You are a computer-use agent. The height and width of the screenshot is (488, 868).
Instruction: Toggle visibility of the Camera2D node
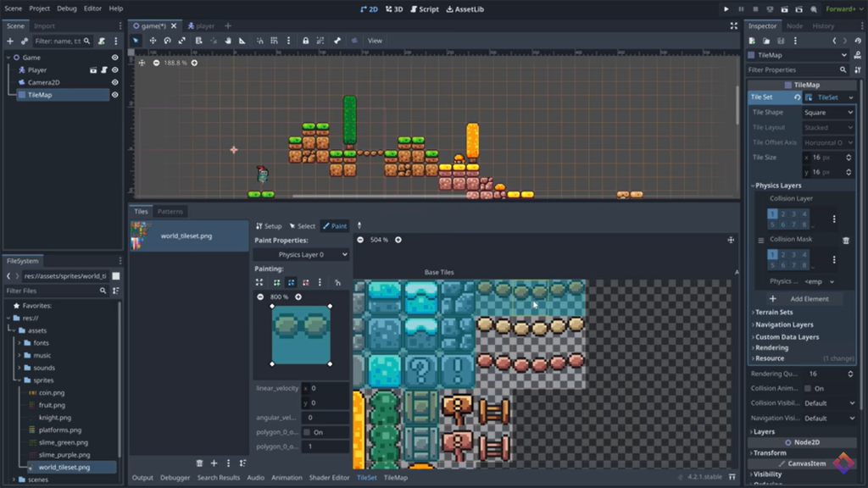(x=114, y=83)
